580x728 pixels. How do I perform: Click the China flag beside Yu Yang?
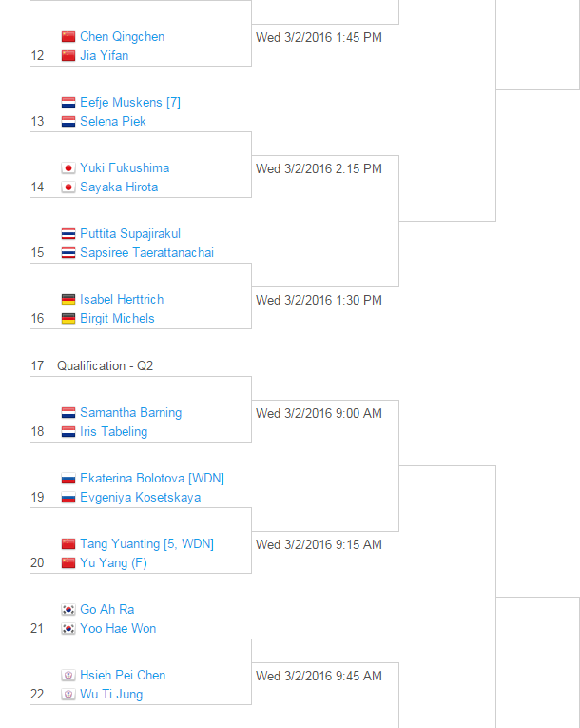(x=68, y=563)
